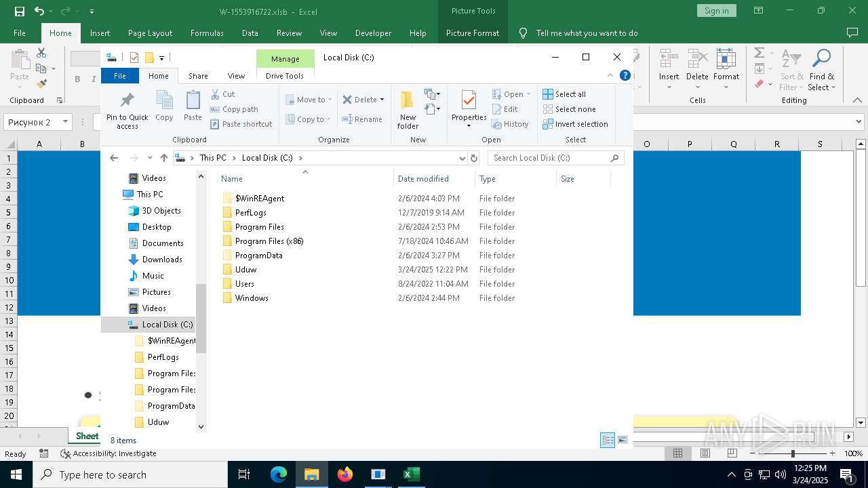The height and width of the screenshot is (488, 868).
Task: Click Rename in the Organize group
Action: (362, 119)
